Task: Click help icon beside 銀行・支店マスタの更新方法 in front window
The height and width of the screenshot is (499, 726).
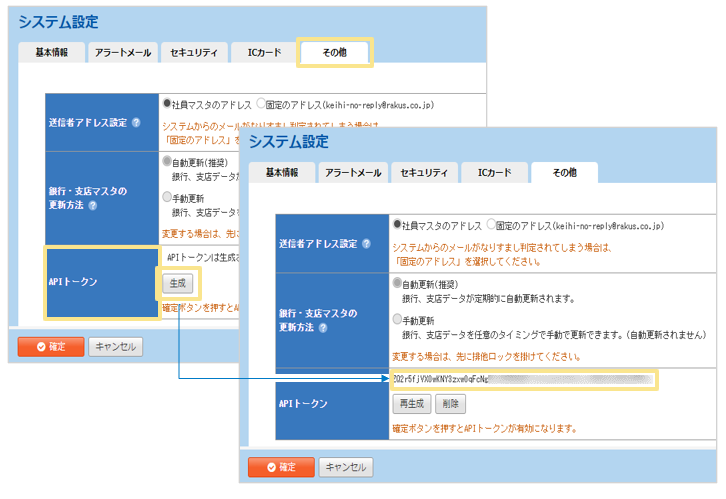Action: point(322,327)
